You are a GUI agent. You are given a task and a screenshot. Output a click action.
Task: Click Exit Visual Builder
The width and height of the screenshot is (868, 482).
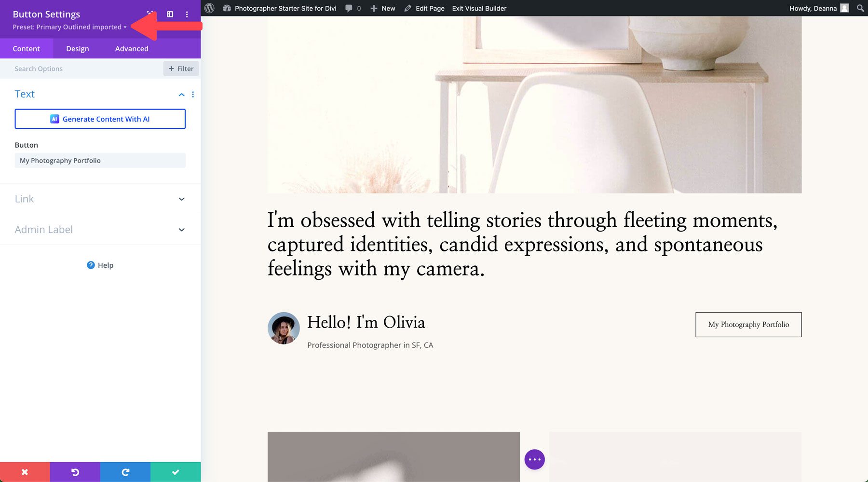click(478, 8)
